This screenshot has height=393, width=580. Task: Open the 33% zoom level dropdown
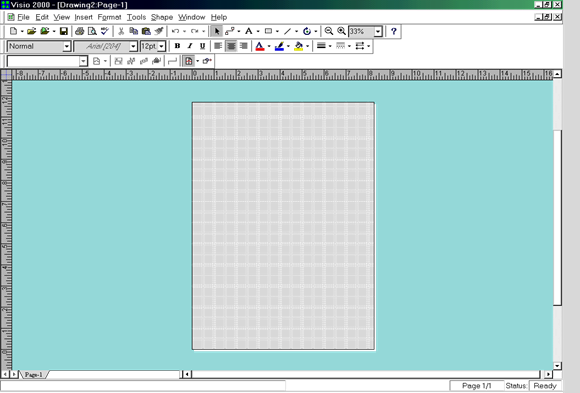coord(378,31)
